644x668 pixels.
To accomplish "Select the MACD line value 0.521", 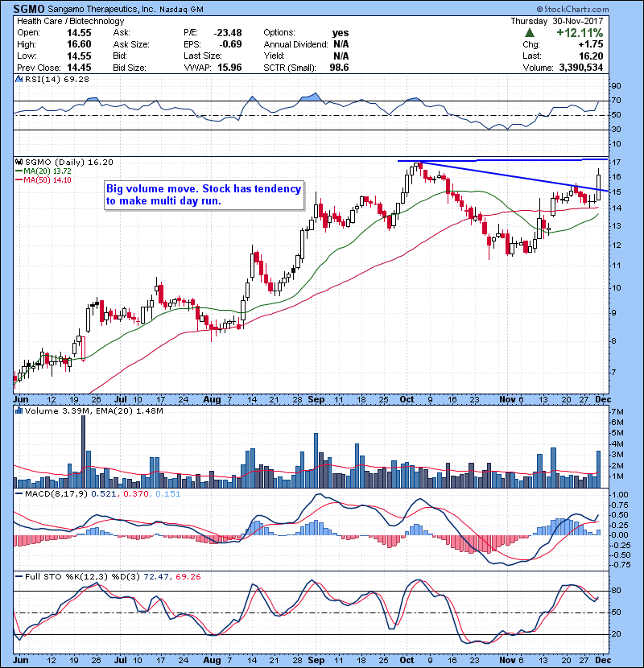I will 104,494.
